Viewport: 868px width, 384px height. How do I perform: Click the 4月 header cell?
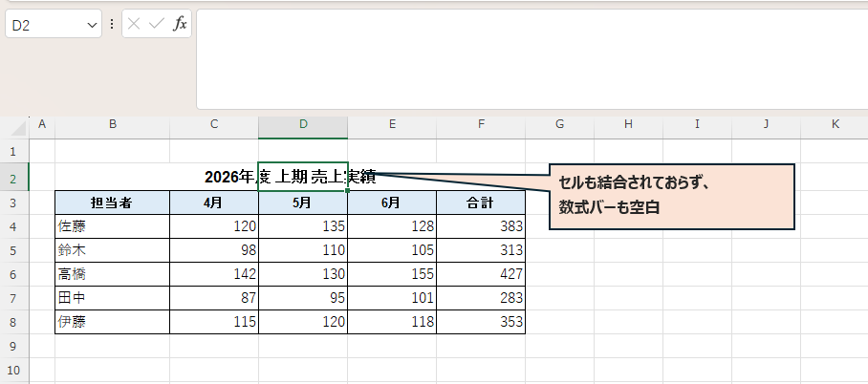[x=214, y=203]
